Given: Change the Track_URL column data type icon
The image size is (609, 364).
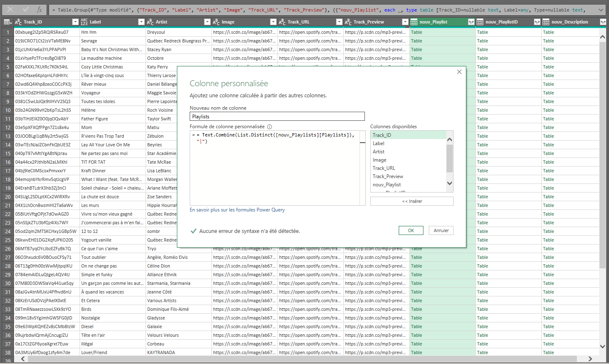Looking at the screenshot, I should tap(282, 22).
